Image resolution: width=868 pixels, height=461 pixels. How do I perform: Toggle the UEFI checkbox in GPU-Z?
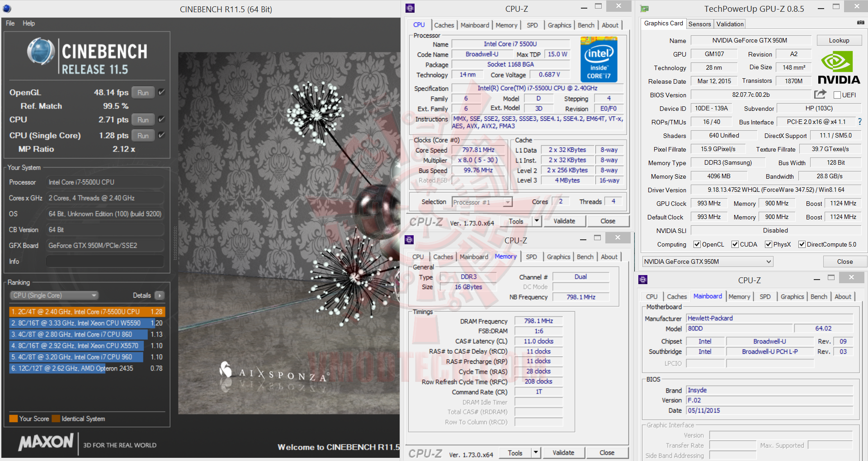point(837,95)
